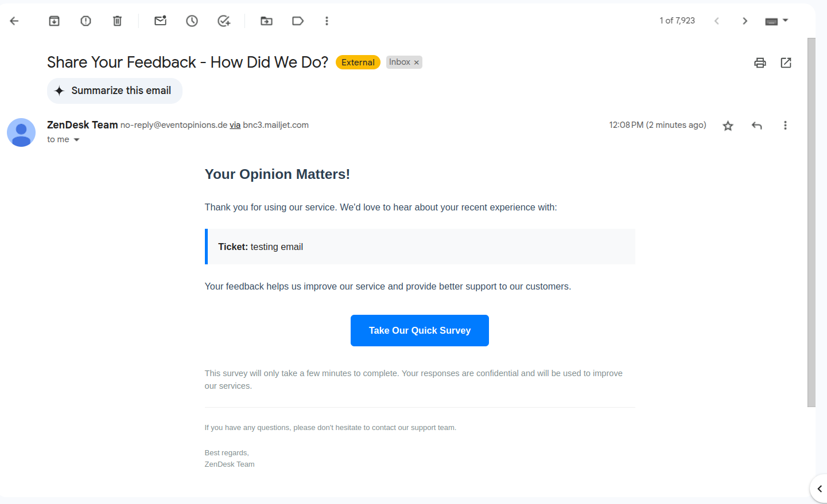
Task: Expand the "to me" recipient details
Action: point(76,140)
